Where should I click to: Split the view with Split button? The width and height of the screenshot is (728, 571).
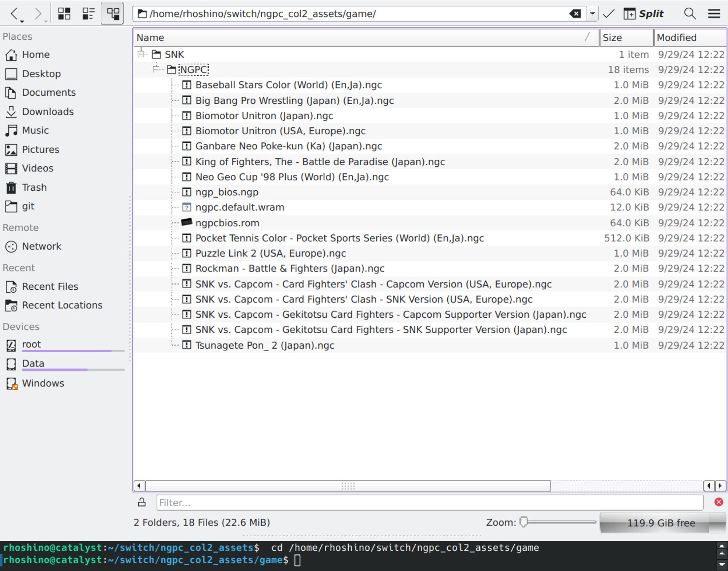644,14
